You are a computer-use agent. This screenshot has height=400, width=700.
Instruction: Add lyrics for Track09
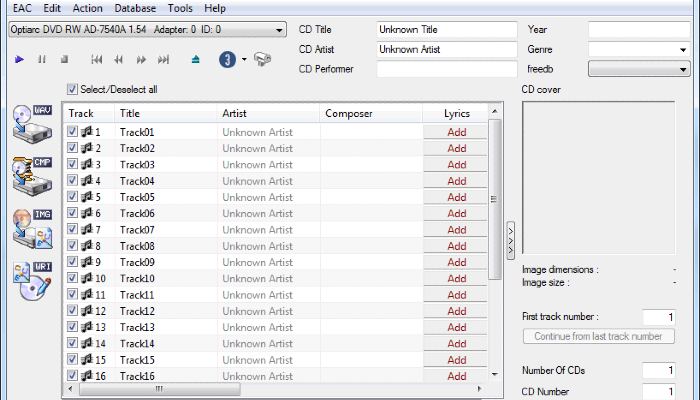coord(455,262)
